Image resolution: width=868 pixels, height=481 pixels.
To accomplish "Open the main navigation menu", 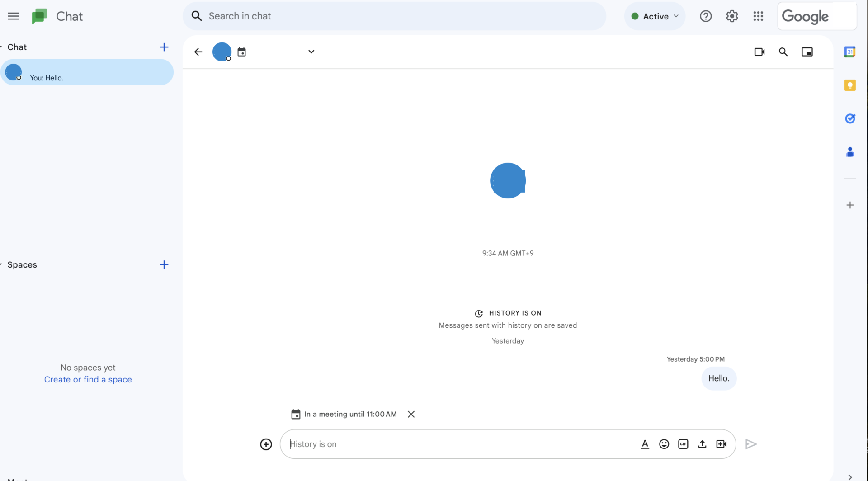I will pos(13,16).
